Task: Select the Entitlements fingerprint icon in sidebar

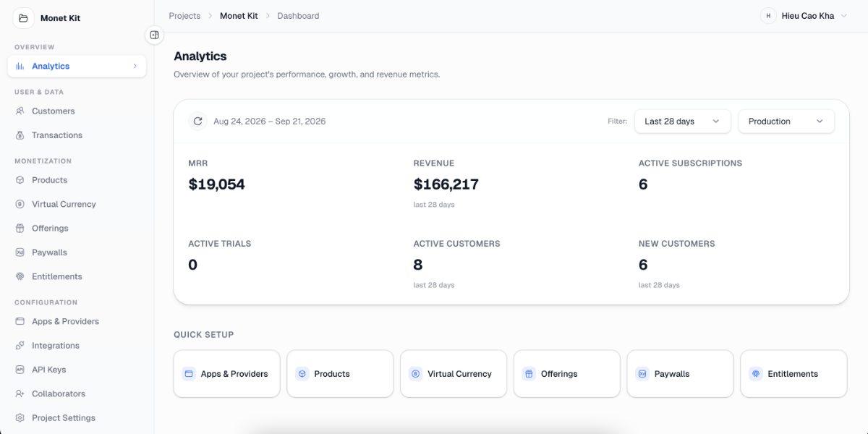Action: coord(20,276)
